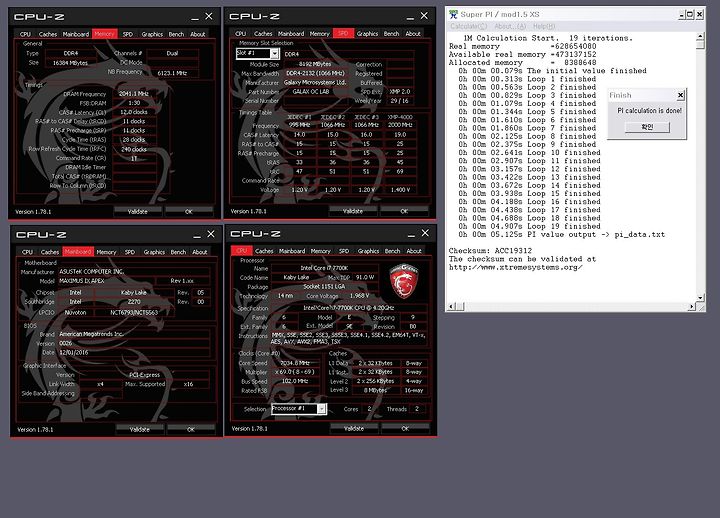The image size is (720, 518).
Task: Open Calculate menu in Super PI
Action: pyautogui.click(x=468, y=26)
